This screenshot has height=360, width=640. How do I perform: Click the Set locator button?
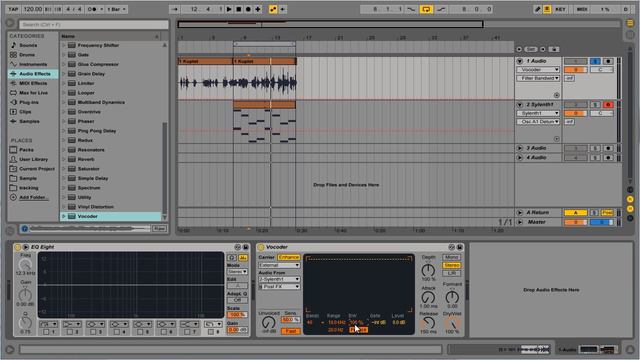click(531, 49)
